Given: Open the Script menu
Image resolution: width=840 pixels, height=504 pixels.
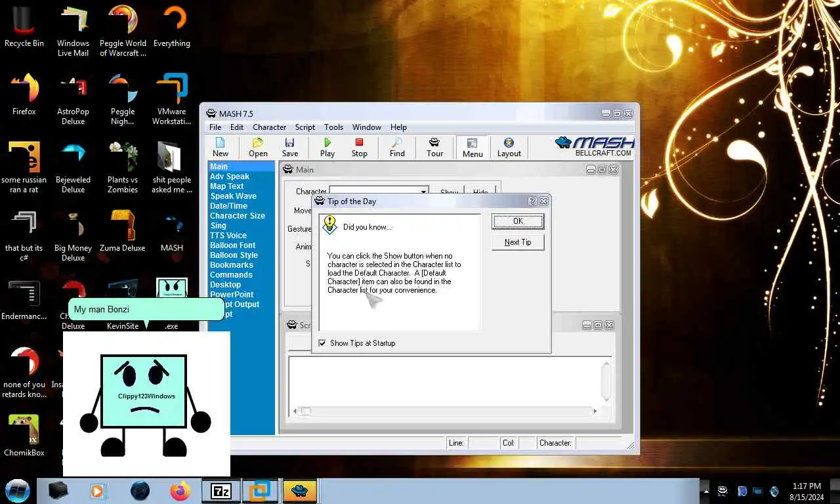Looking at the screenshot, I should coord(305,127).
